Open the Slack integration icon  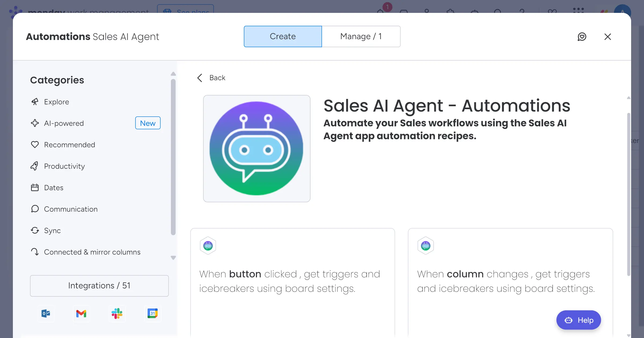117,313
